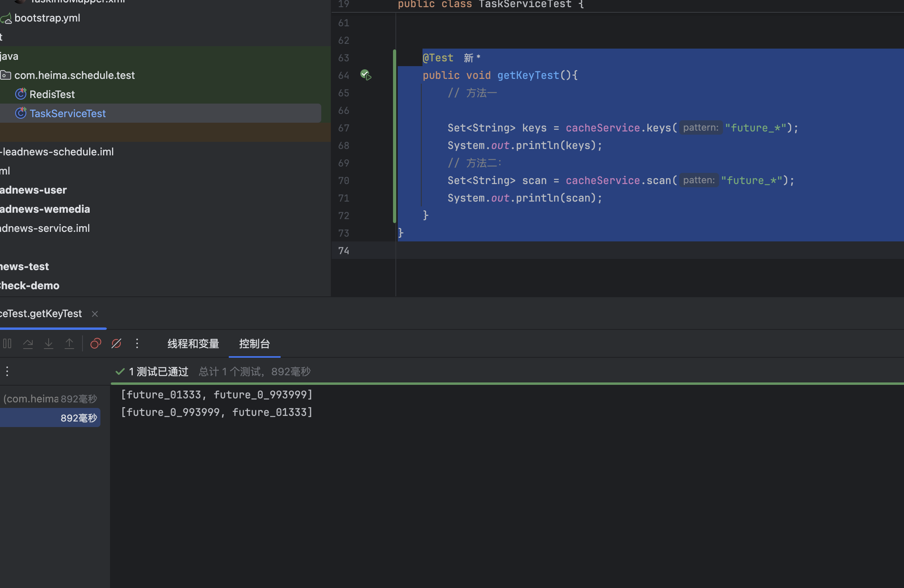Click the 1 测试已通过 status text
904x588 pixels.
(159, 372)
